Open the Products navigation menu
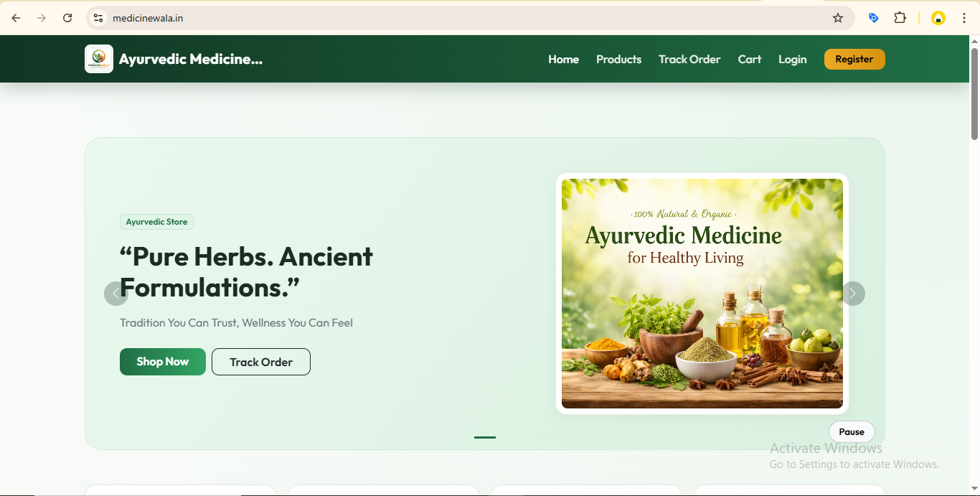The image size is (980, 496). click(618, 60)
